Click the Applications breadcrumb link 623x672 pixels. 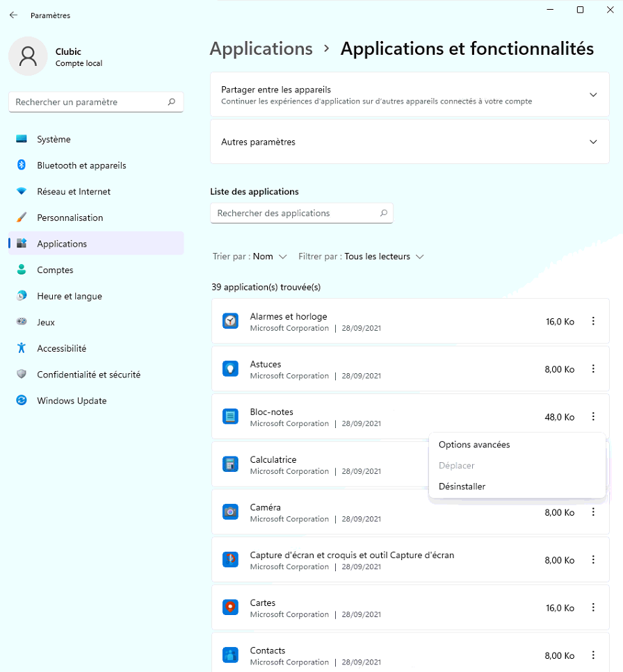(x=261, y=49)
